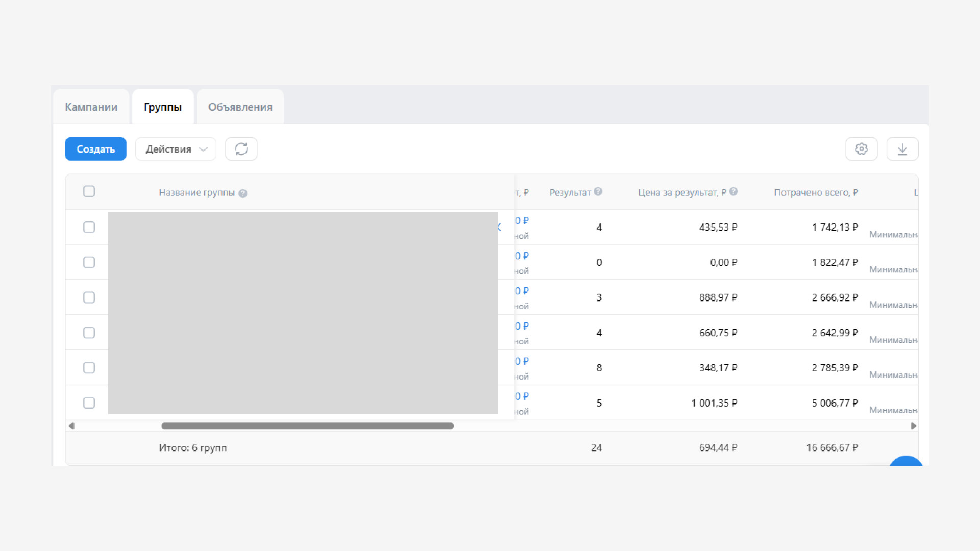Click the refresh icon button
The image size is (980, 551).
pyautogui.click(x=241, y=149)
